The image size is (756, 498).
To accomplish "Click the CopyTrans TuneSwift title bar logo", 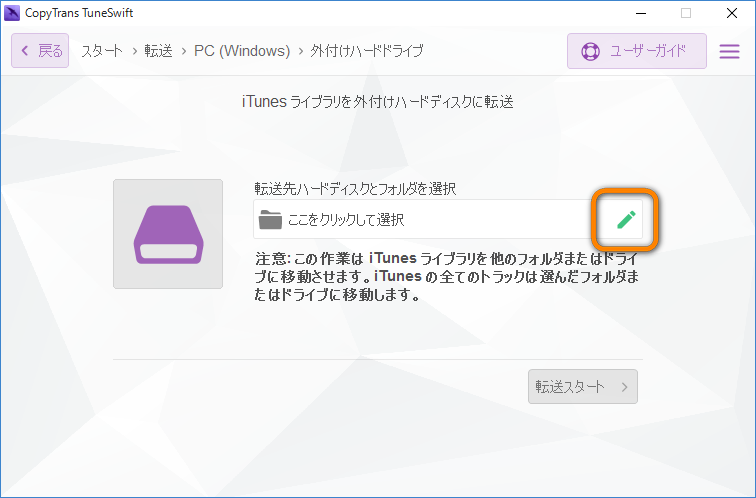I will [12, 13].
